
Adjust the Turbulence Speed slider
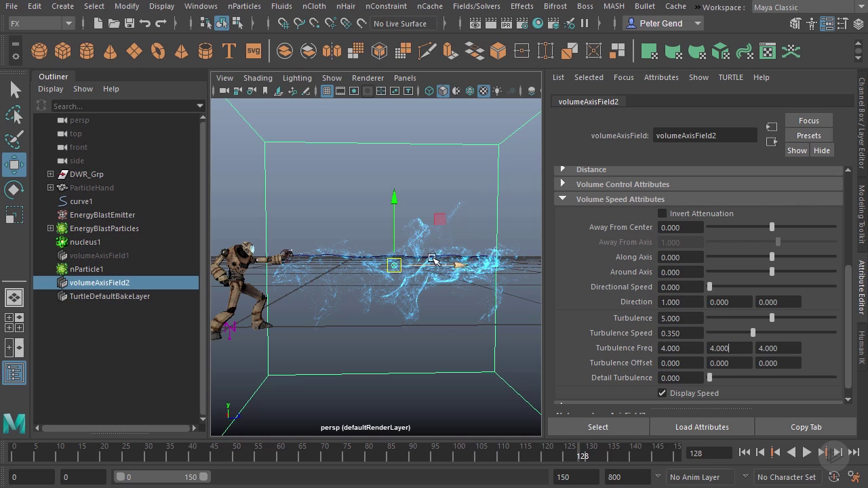pos(753,333)
